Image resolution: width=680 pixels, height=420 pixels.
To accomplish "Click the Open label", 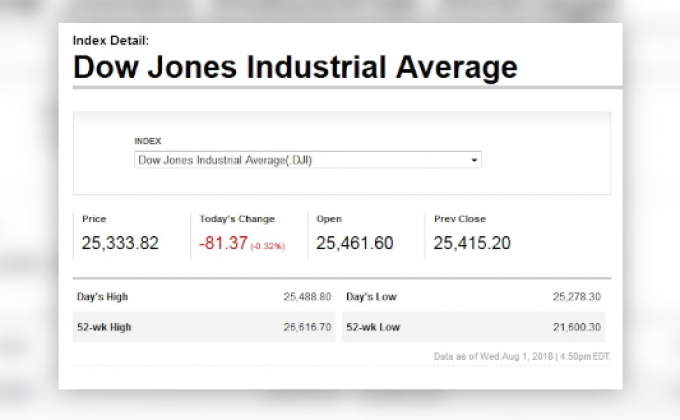I will pyautogui.click(x=329, y=219).
